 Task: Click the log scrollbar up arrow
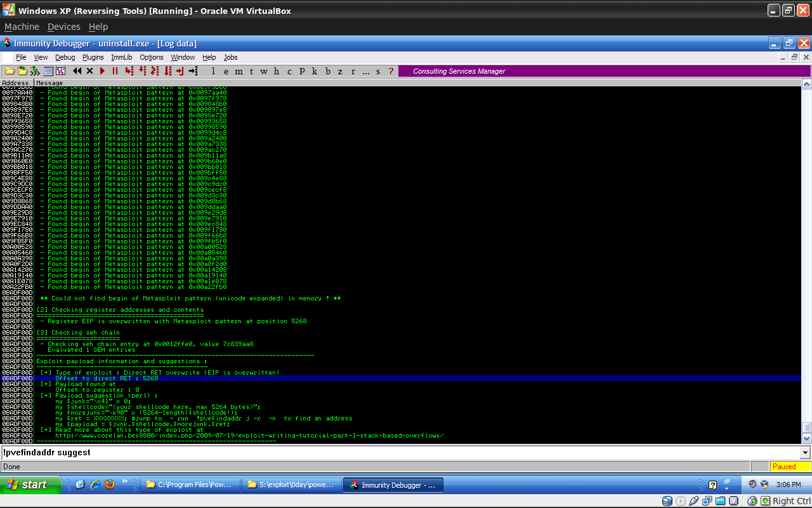pos(806,84)
